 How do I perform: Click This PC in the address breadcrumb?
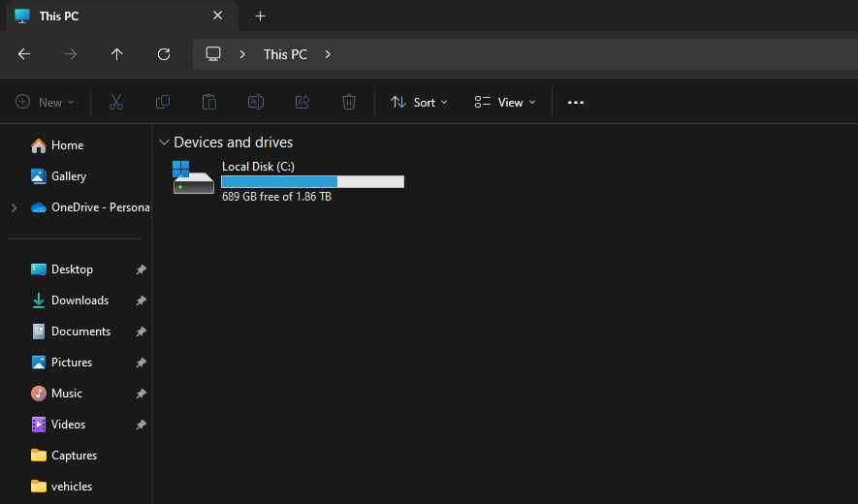point(285,54)
